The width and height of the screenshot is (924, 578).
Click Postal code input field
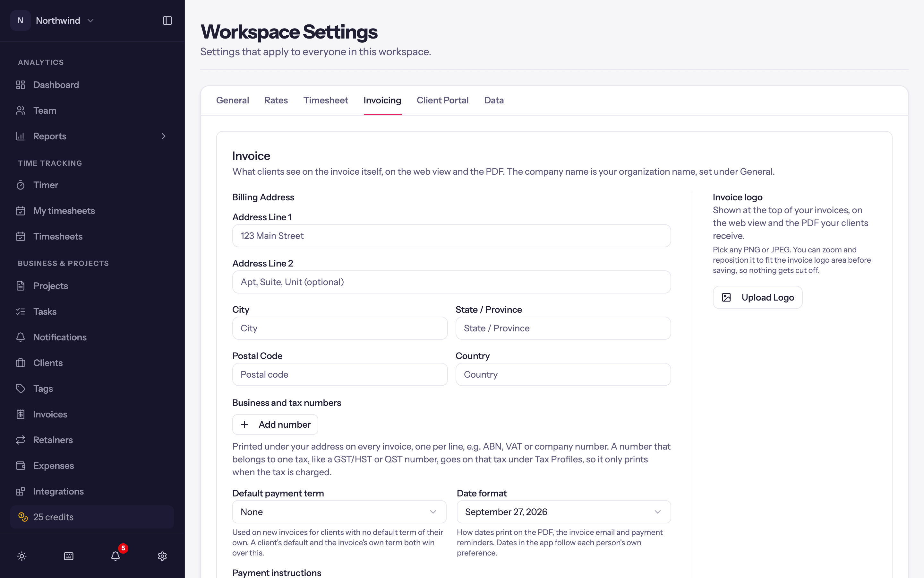[340, 375]
